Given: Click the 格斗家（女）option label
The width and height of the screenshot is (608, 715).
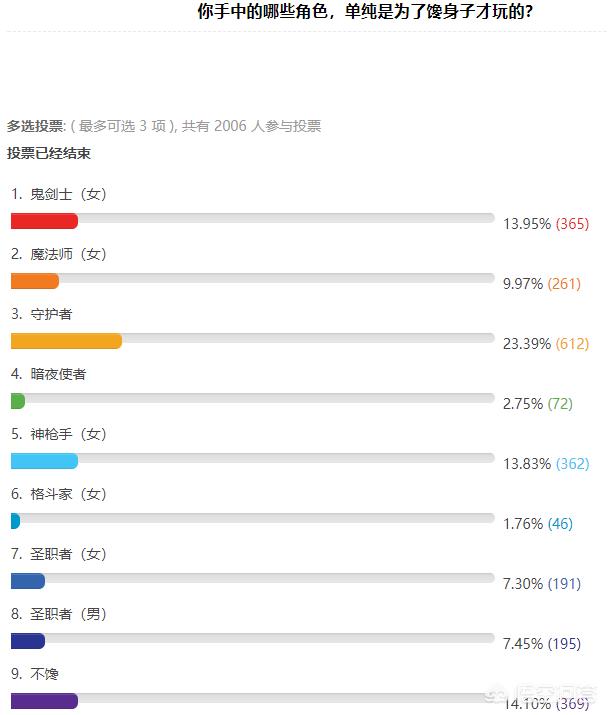Looking at the screenshot, I should click(x=68, y=494).
